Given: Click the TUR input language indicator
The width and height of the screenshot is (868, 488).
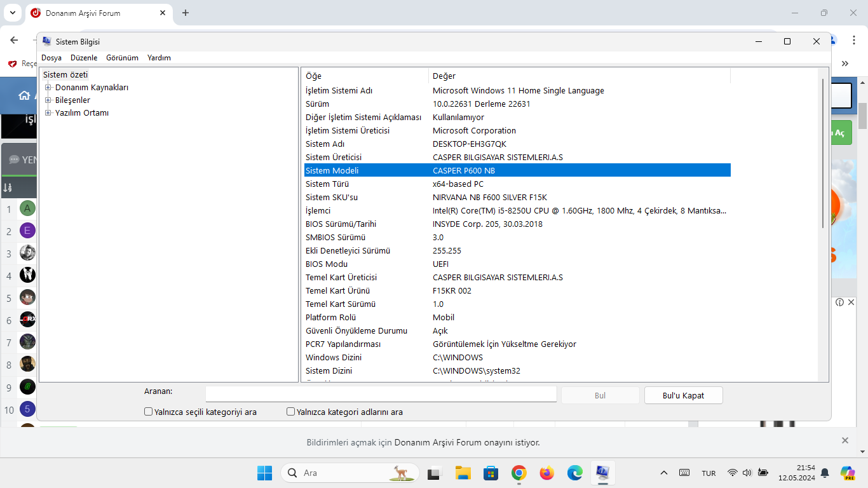Looking at the screenshot, I should click(709, 473).
